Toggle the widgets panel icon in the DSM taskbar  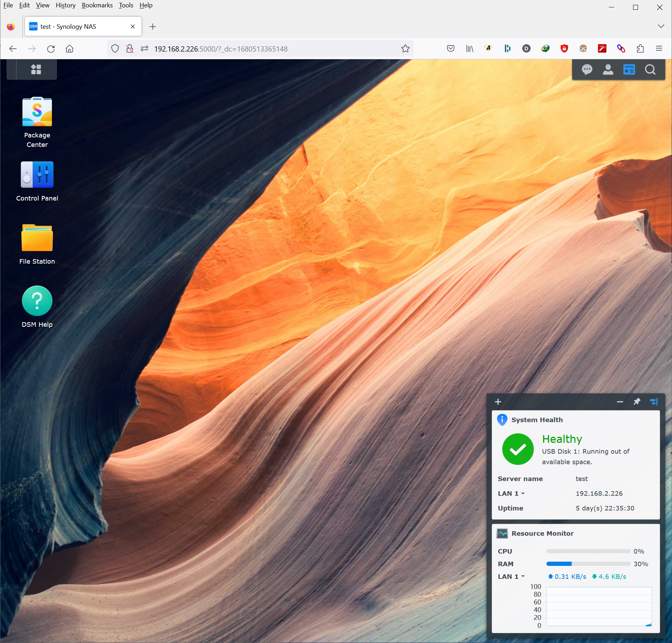click(629, 70)
